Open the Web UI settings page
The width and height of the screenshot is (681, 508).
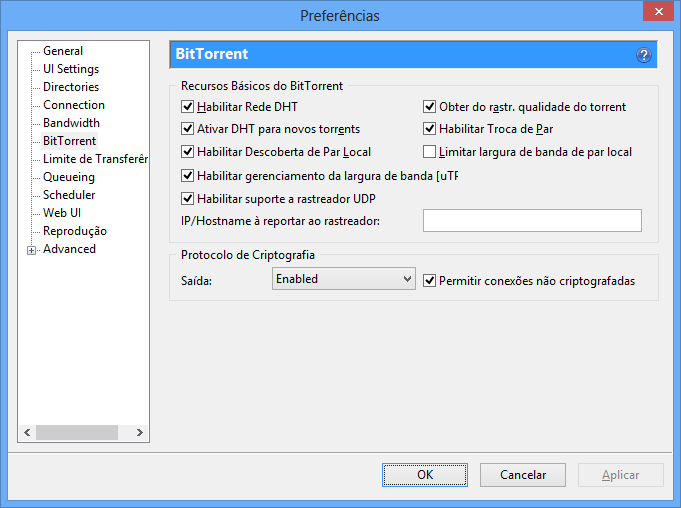point(62,213)
